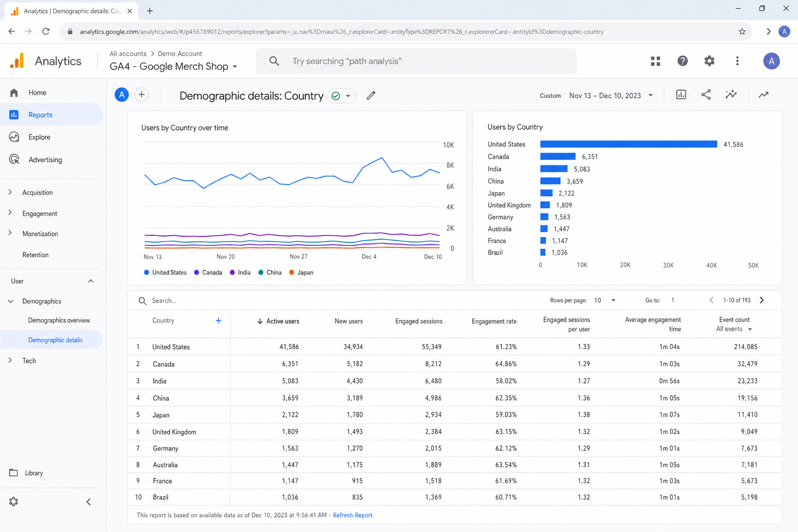Screen dimensions: 798x532
Task: Click the All accounts breadcrumb
Action: pos(128,54)
